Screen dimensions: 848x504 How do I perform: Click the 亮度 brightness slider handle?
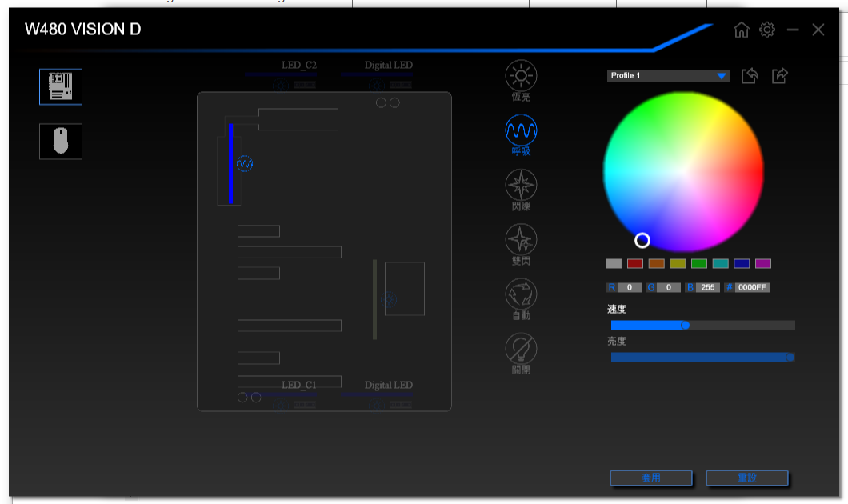pos(790,357)
